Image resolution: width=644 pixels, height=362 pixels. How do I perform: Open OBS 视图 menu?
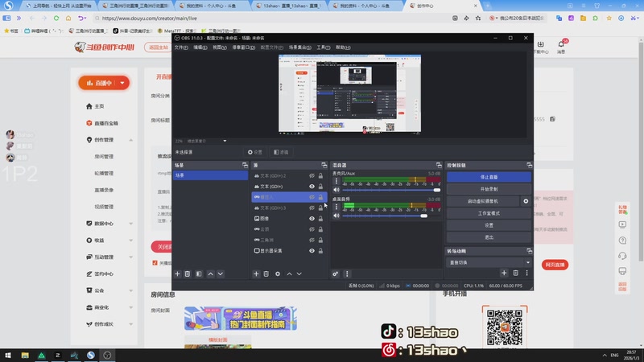(x=220, y=47)
